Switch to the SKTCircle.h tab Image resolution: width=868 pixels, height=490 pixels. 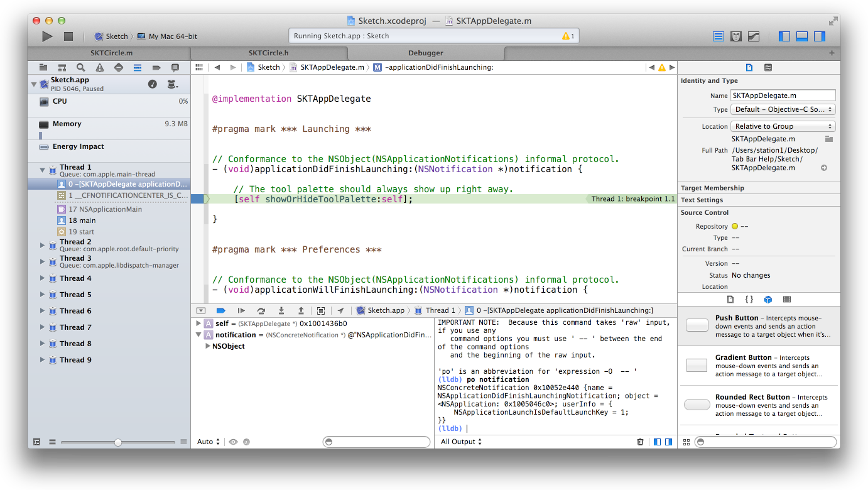click(x=269, y=53)
